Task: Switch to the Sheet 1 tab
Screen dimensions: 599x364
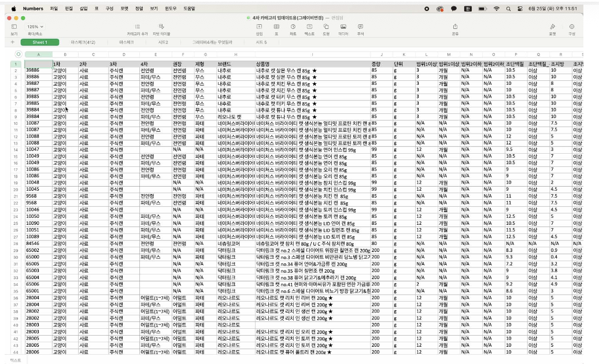Action: click(x=40, y=42)
